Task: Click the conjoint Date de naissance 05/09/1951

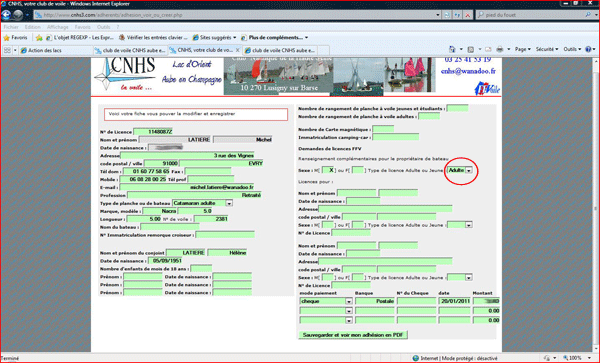Action: [165, 261]
